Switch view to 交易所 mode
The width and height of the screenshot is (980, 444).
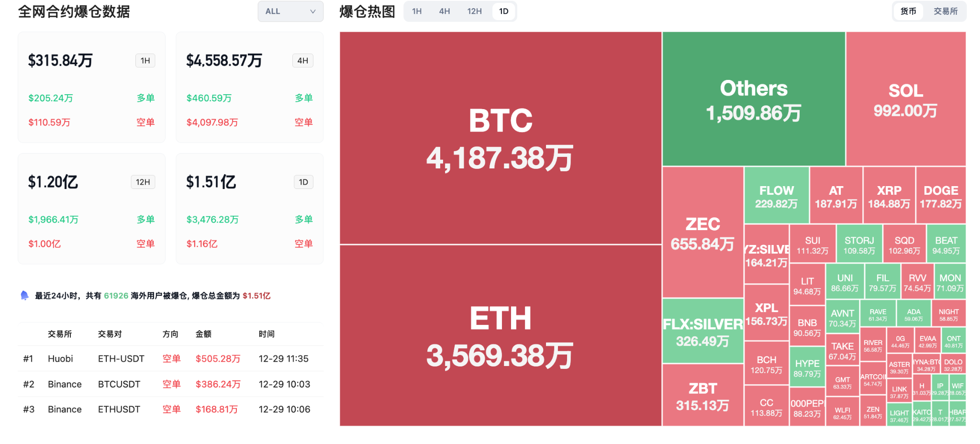coord(946,11)
